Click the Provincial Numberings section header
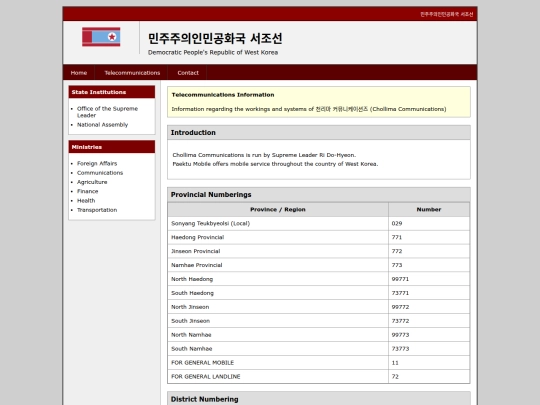The height and width of the screenshot is (405, 540). [x=319, y=195]
